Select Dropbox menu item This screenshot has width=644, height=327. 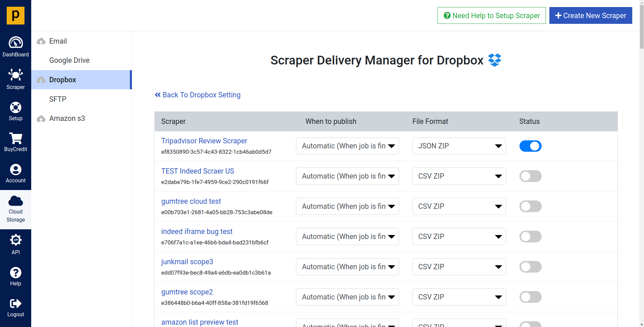point(82,80)
